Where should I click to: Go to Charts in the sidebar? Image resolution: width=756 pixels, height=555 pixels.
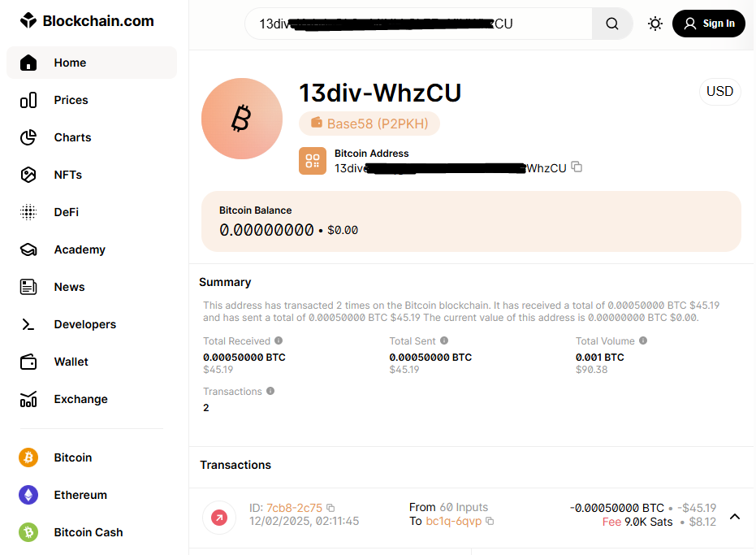[72, 137]
